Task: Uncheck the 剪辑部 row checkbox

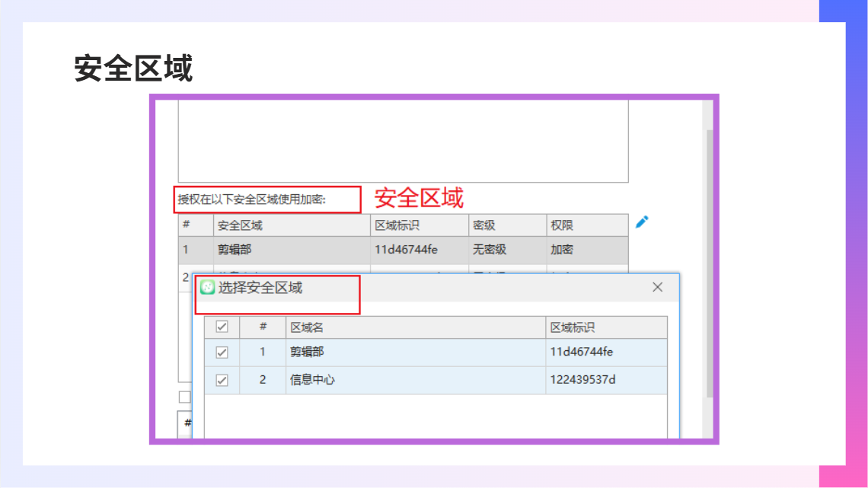Action: coord(222,352)
